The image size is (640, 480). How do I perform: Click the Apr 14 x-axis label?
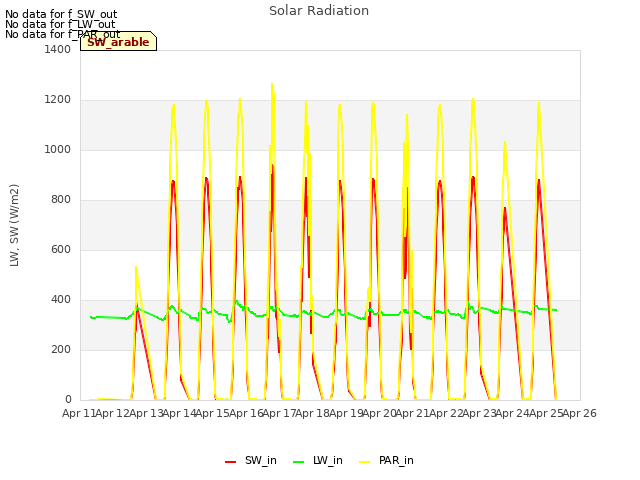179,413
